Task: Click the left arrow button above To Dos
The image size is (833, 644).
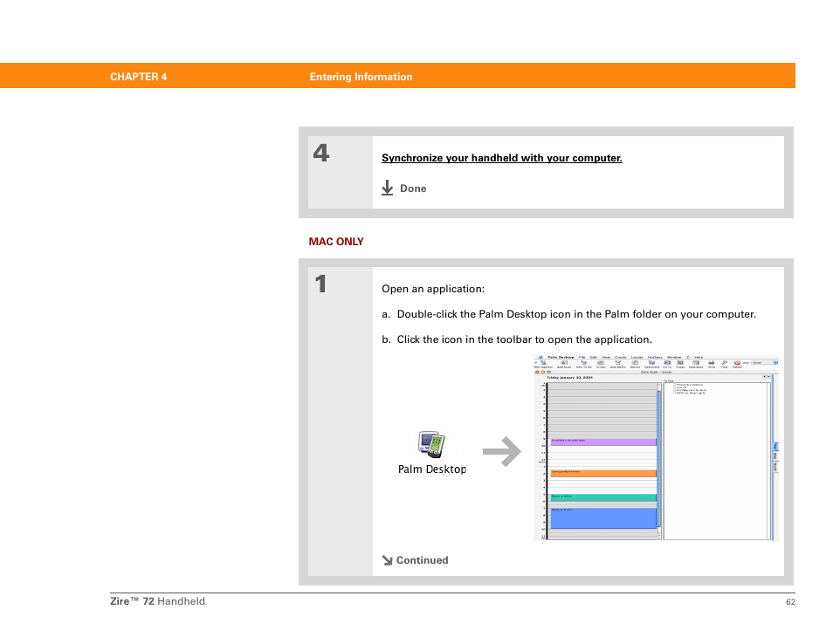Action: (765, 376)
